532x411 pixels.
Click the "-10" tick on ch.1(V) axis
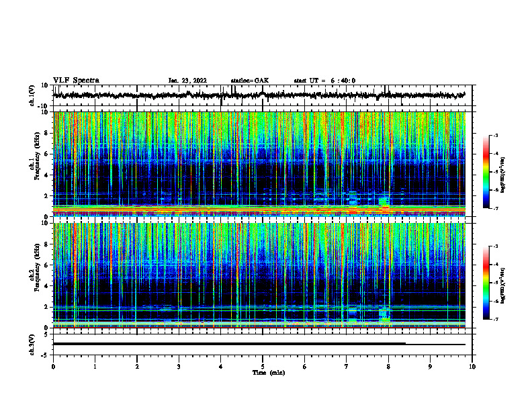tap(44, 106)
